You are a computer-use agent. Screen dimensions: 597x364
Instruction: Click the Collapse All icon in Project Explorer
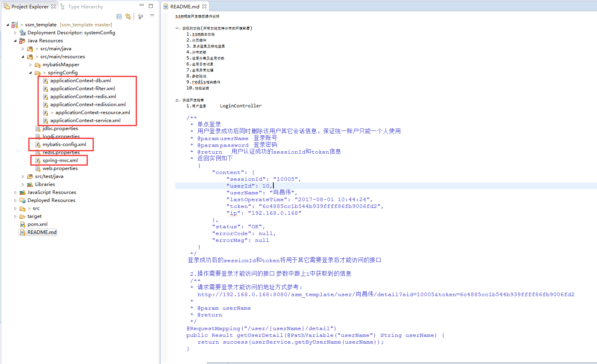119,16
